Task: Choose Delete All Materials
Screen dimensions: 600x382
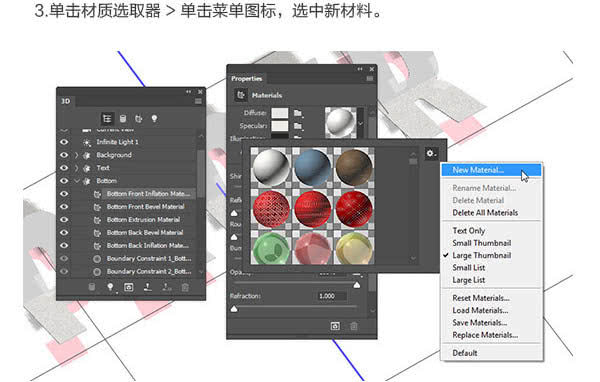Action: pos(485,213)
